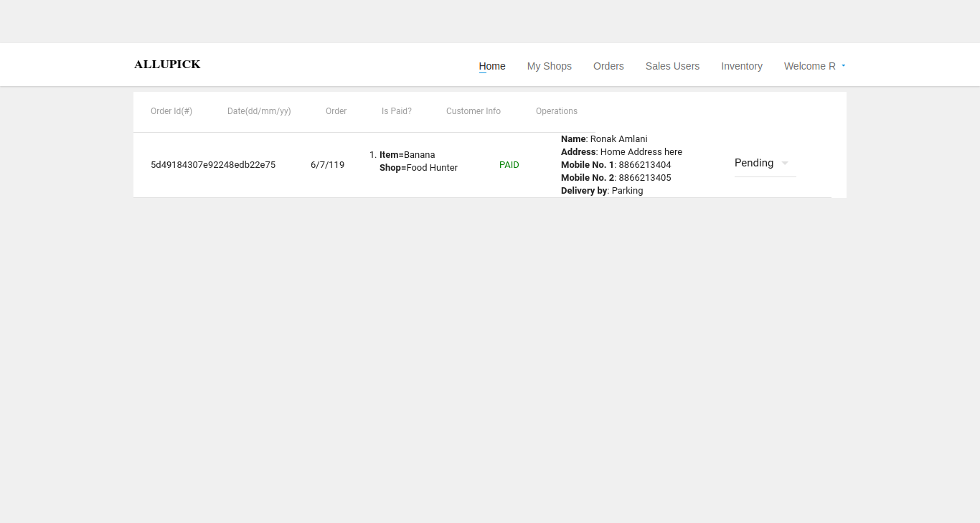Navigate to Orders in the navbar
The image size is (980, 523).
coord(608,66)
